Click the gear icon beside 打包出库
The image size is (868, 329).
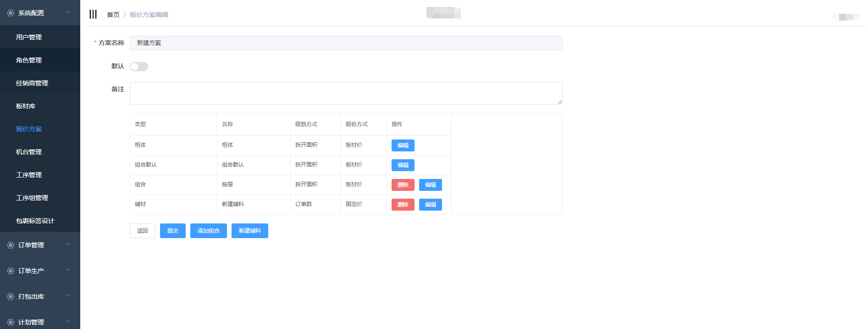coord(11,296)
